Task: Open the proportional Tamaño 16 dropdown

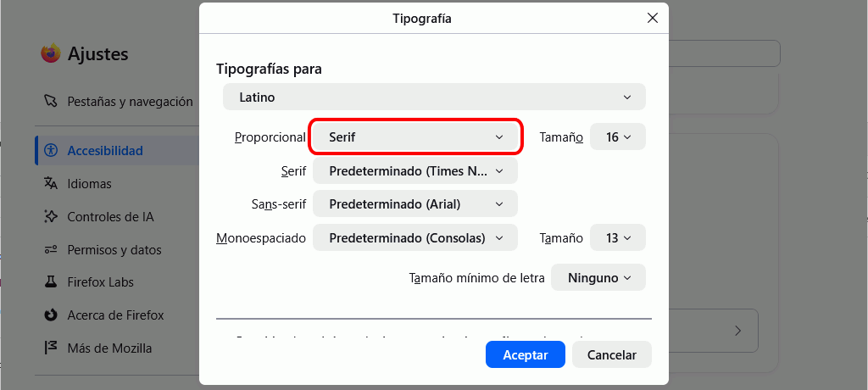Action: coord(618,136)
